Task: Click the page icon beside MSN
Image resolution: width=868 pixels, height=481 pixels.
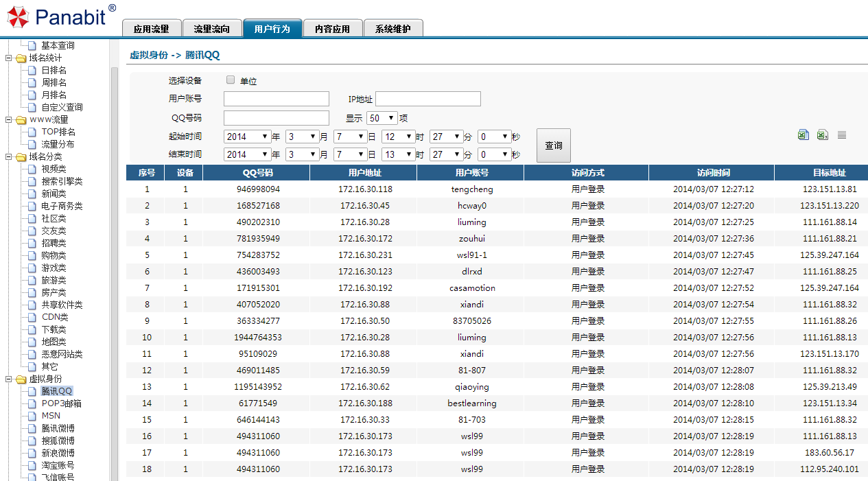Action: click(x=32, y=416)
